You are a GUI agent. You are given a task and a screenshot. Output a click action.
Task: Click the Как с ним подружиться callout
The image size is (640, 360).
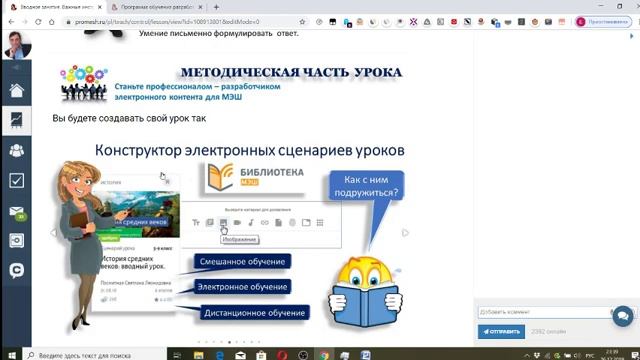point(366,186)
